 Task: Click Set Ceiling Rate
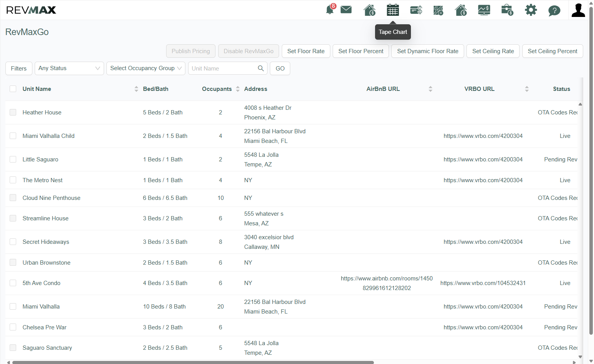493,51
